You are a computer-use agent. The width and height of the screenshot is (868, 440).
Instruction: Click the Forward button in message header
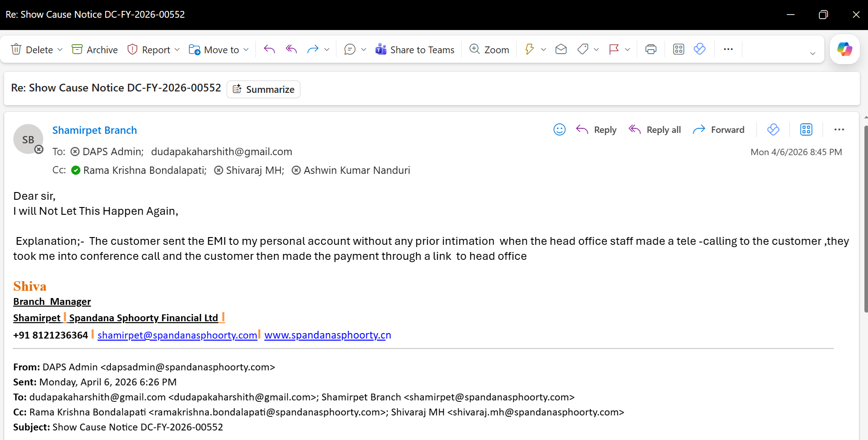click(x=718, y=130)
